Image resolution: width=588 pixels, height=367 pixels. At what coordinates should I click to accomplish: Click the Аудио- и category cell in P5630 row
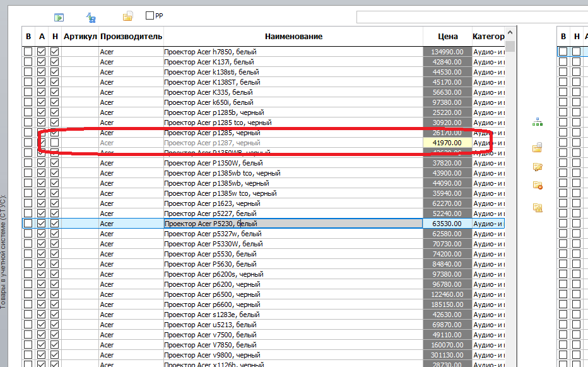(x=488, y=264)
